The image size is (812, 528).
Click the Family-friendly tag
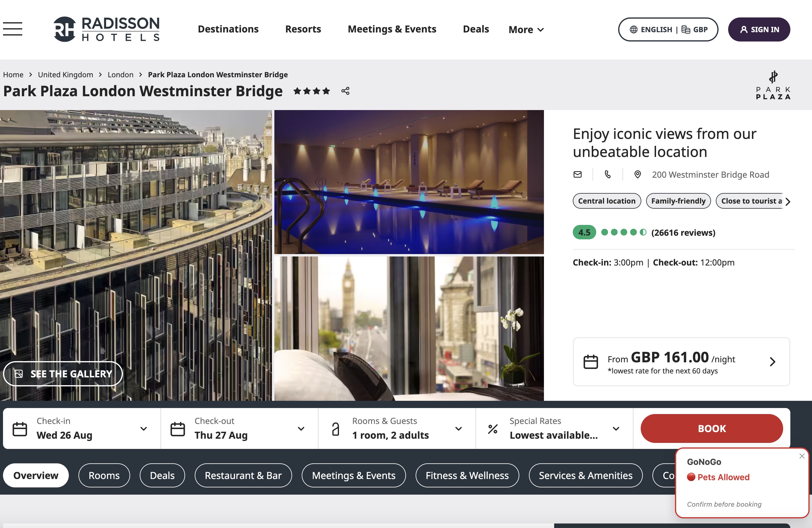pyautogui.click(x=678, y=201)
